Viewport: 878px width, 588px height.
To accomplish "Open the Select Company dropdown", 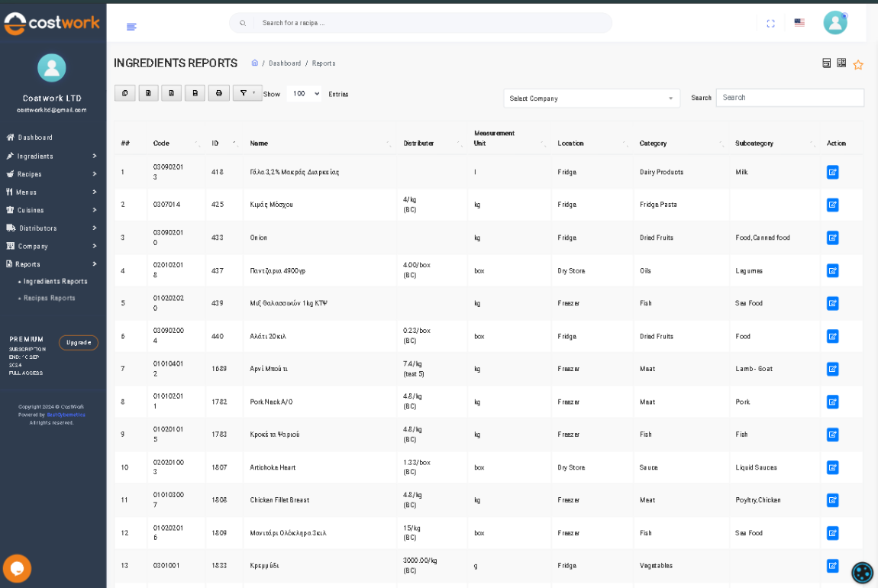I will 591,99.
